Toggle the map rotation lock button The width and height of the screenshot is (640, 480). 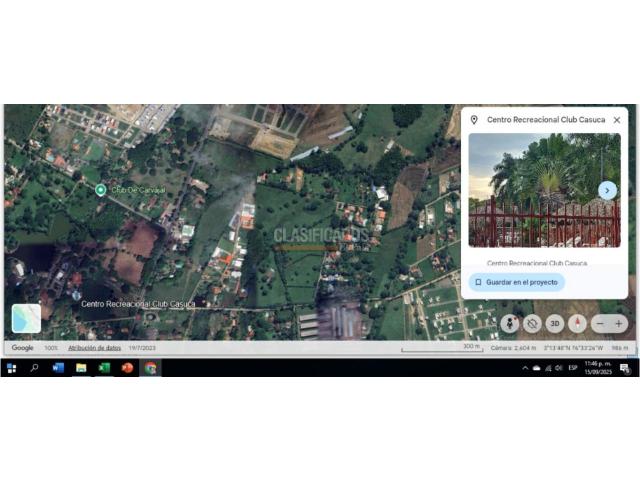click(532, 323)
